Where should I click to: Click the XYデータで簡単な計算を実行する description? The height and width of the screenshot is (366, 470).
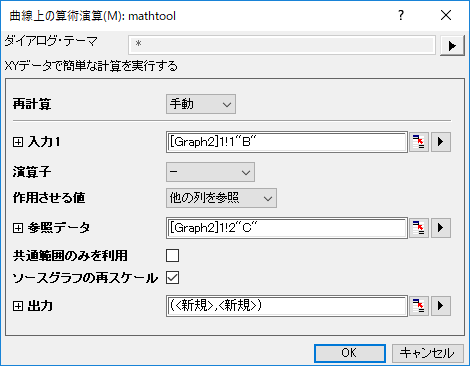(x=91, y=66)
